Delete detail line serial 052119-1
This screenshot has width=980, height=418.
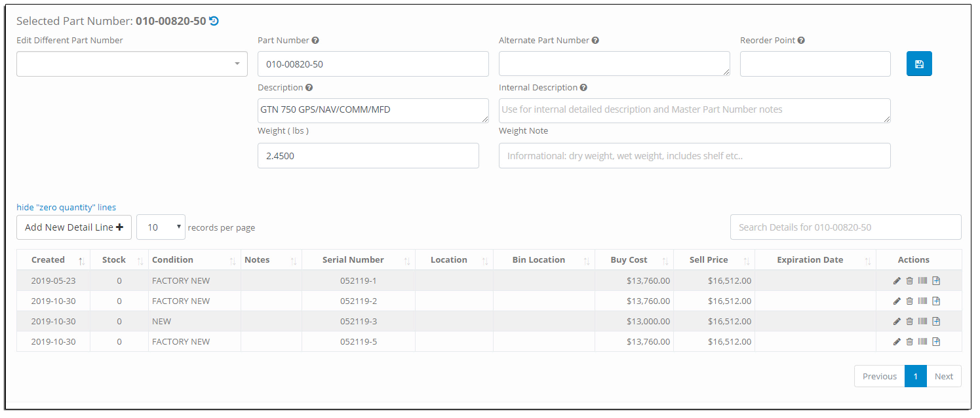tap(909, 281)
